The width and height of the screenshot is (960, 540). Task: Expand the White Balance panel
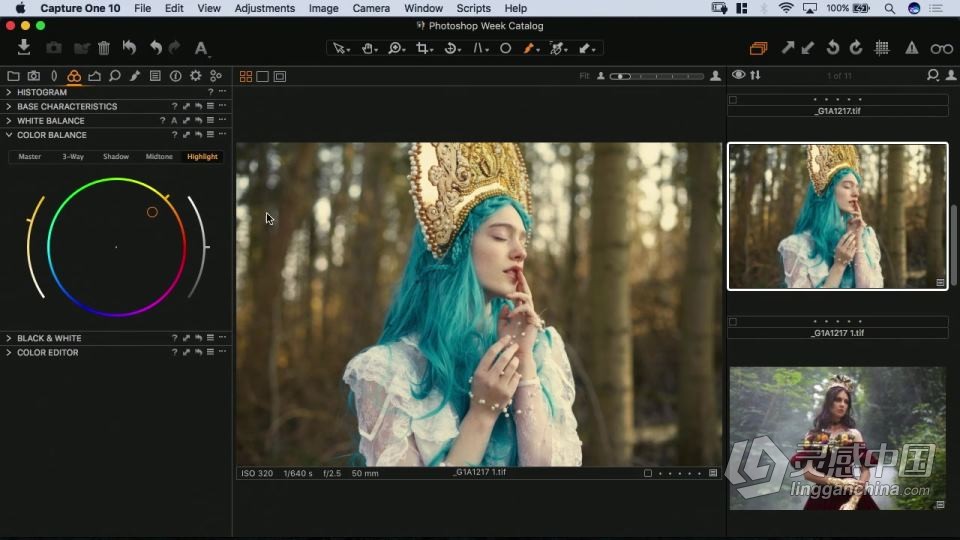(9, 121)
